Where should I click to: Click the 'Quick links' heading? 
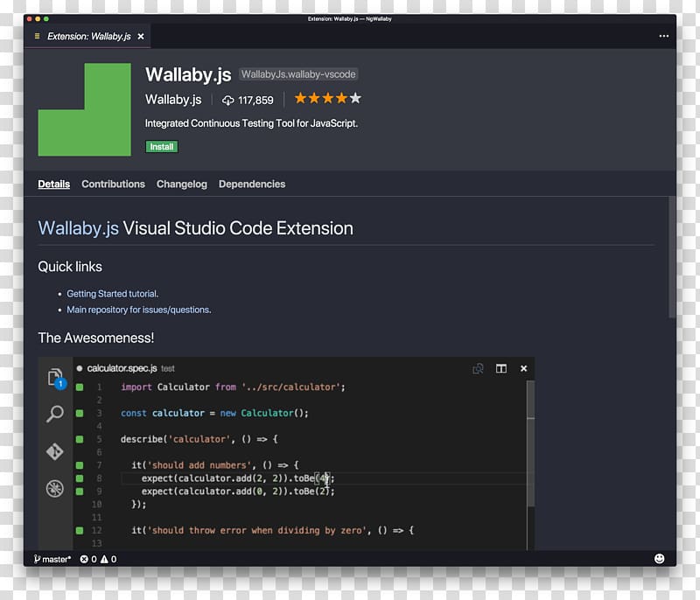click(70, 267)
